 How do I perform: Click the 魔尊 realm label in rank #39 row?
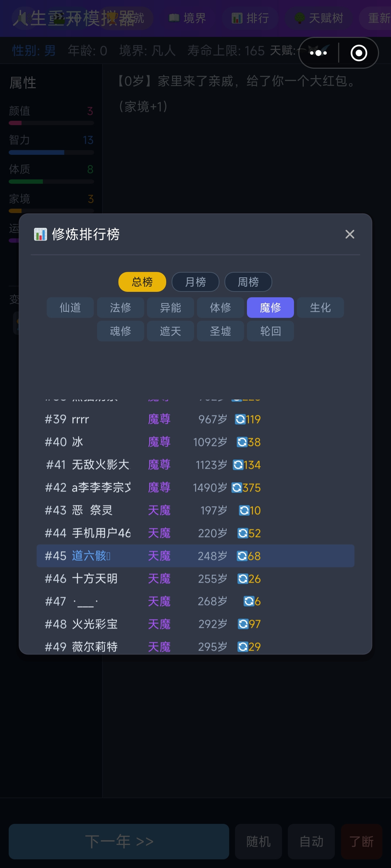(x=159, y=420)
